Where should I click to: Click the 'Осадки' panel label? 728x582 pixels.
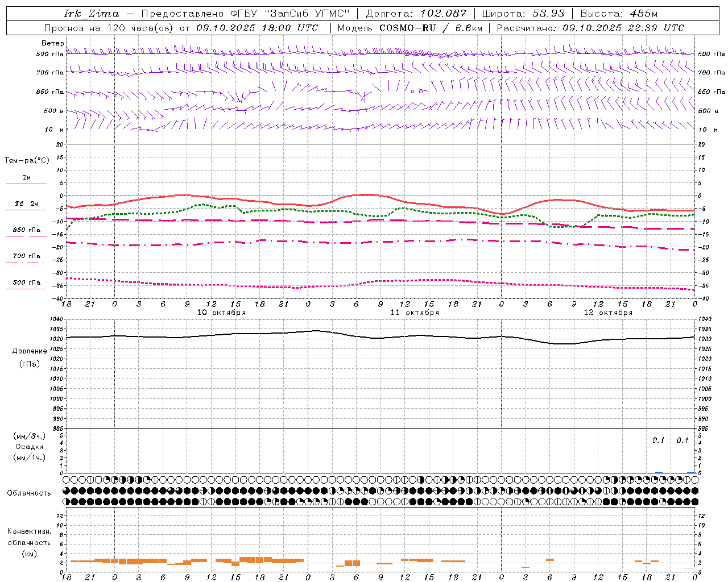(x=30, y=447)
